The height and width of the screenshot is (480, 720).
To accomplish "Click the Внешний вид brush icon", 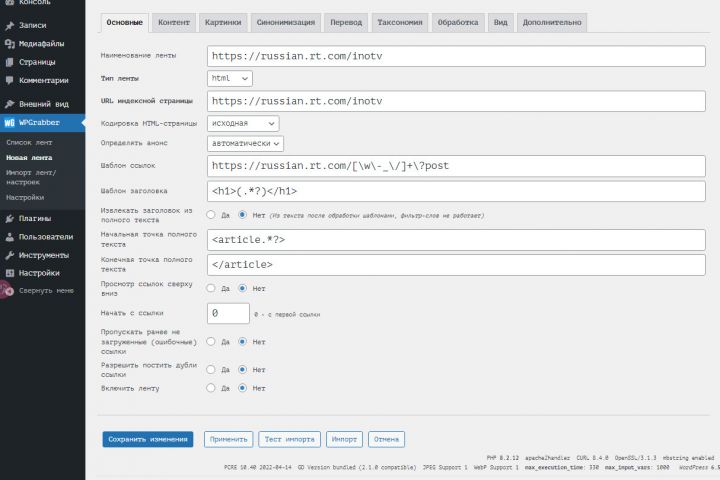I will [x=10, y=104].
